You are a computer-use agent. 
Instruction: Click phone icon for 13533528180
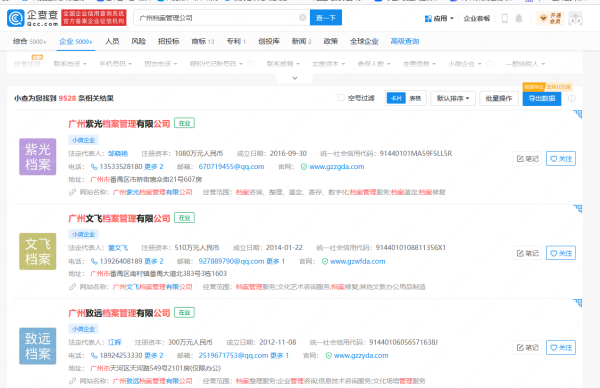point(94,167)
